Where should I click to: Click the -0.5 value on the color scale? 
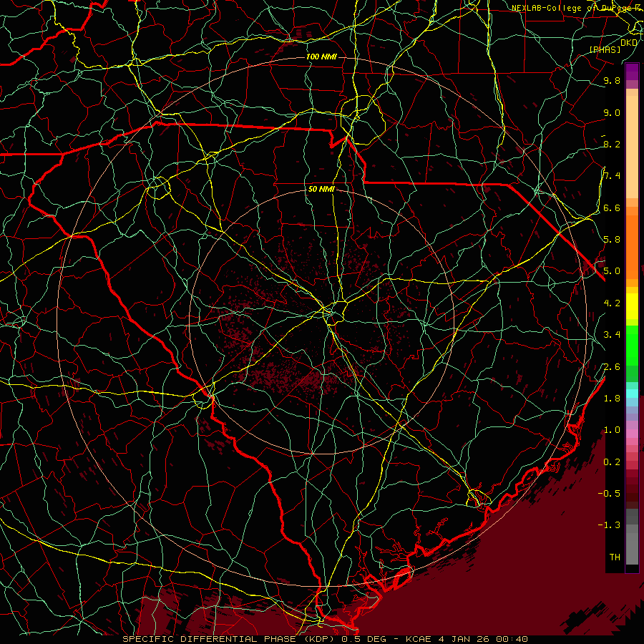609,494
